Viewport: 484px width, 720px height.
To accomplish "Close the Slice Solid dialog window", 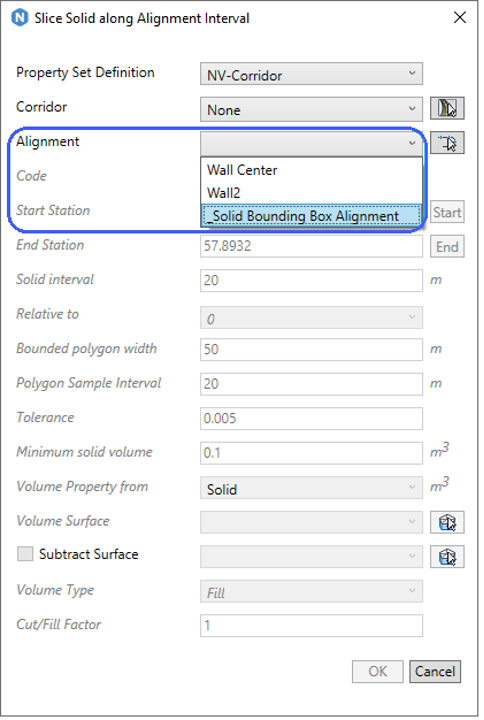I will 460,17.
